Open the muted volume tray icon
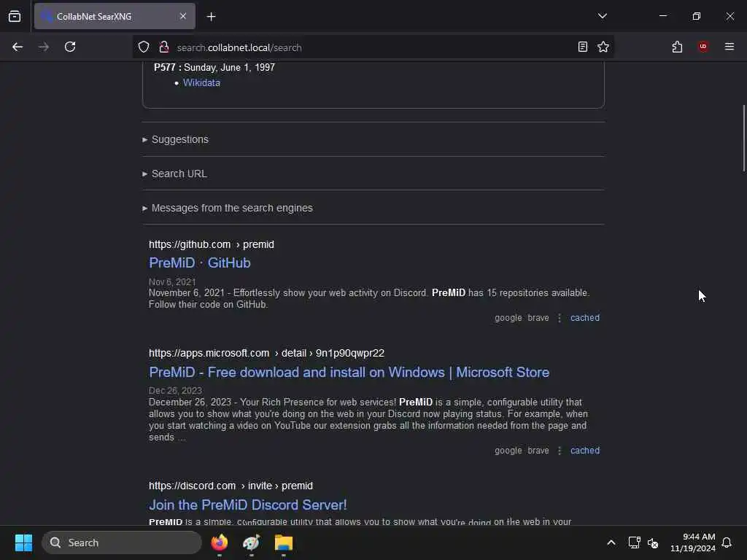Screen dimensions: 747x560 653,542
